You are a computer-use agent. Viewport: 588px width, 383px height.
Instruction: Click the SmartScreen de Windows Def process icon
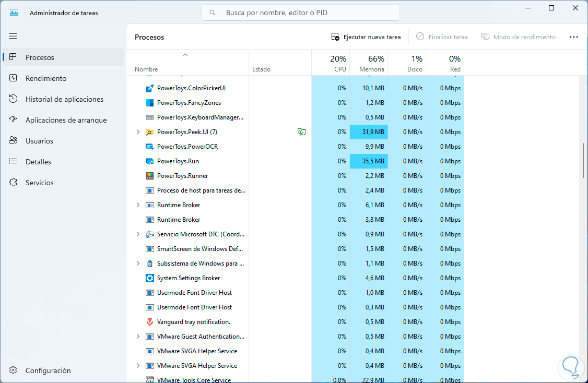(x=150, y=249)
